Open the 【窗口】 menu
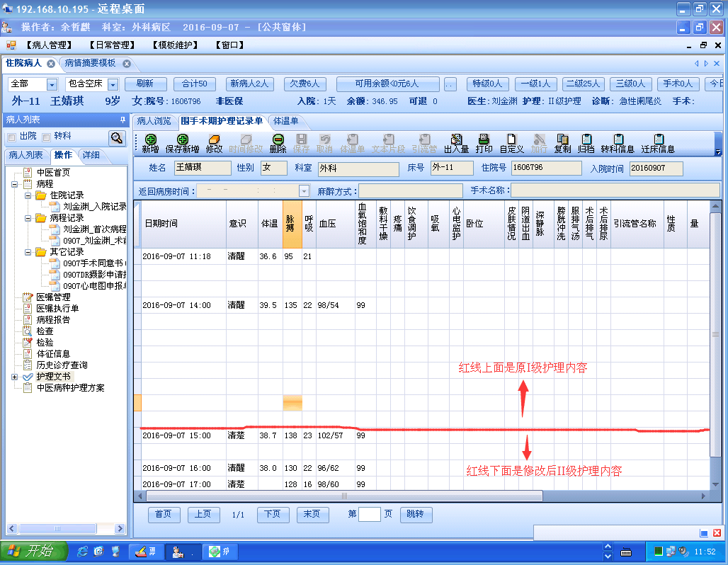This screenshot has height=565, width=728. click(x=230, y=45)
